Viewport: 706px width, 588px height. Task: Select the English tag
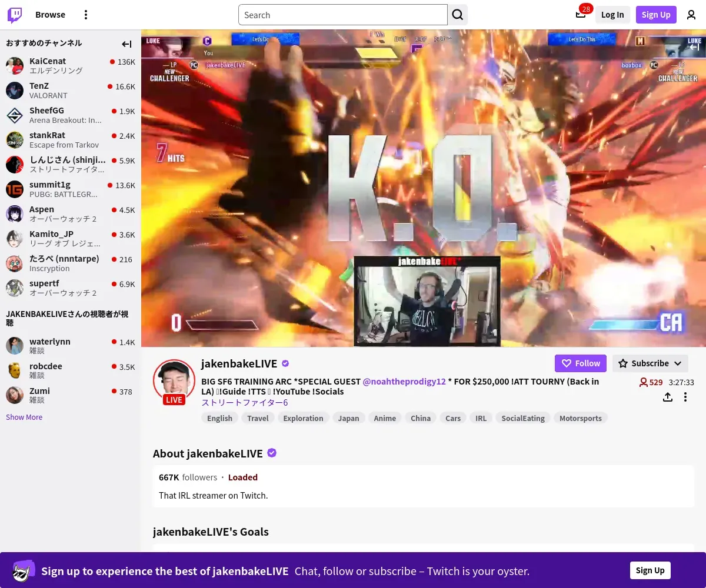click(x=220, y=418)
